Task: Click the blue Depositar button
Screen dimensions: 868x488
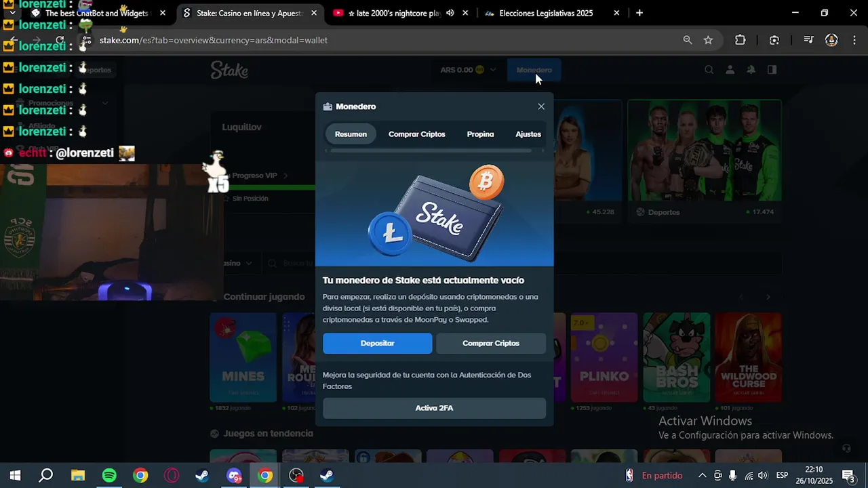Action: point(377,343)
